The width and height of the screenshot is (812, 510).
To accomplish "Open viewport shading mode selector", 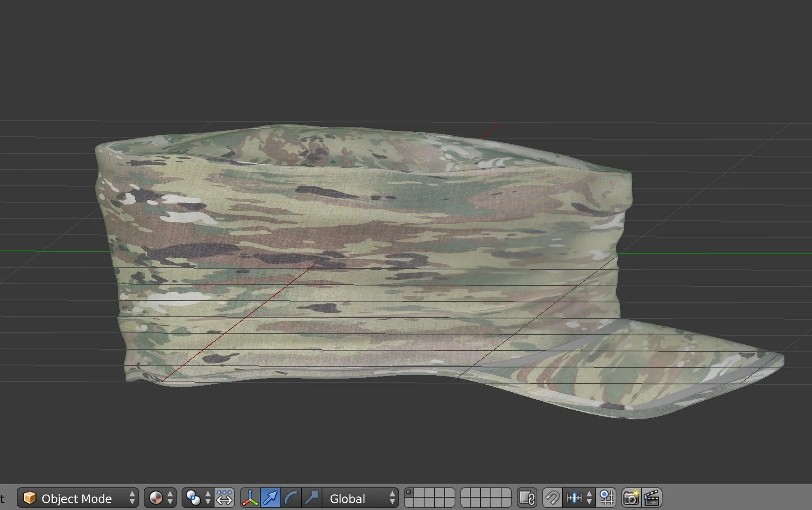I will pyautogui.click(x=160, y=498).
